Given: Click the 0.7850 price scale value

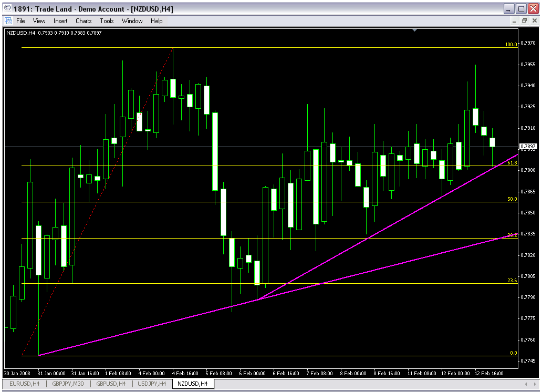Looking at the screenshot, I should (528, 212).
